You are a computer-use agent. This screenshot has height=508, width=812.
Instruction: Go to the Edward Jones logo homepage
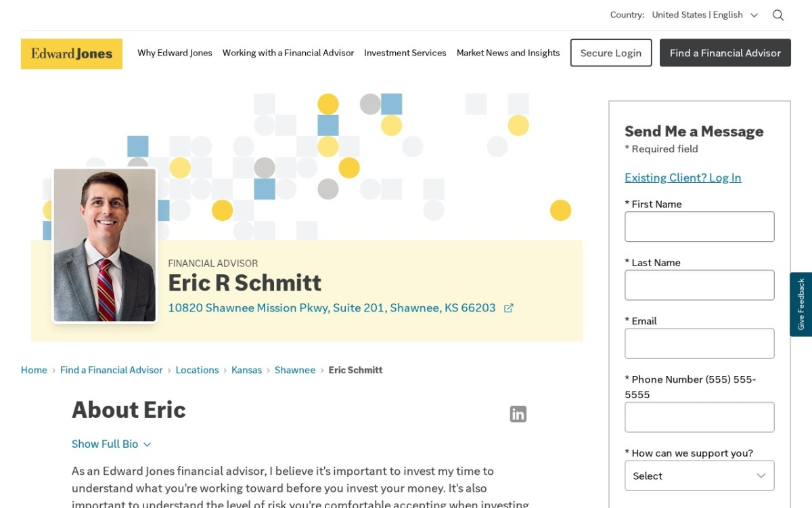(72, 54)
